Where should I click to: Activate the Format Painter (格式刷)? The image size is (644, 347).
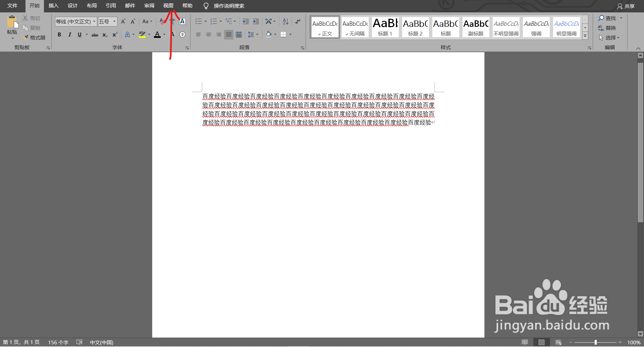coord(34,38)
